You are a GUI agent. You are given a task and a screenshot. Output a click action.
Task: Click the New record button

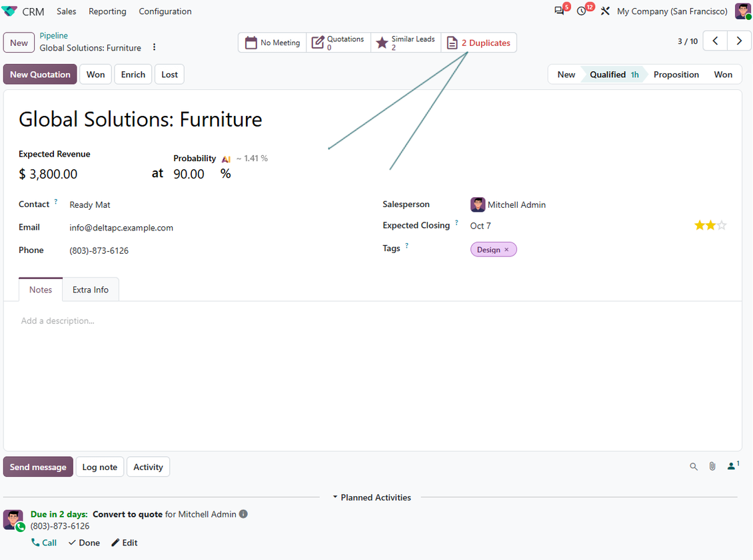click(x=19, y=43)
